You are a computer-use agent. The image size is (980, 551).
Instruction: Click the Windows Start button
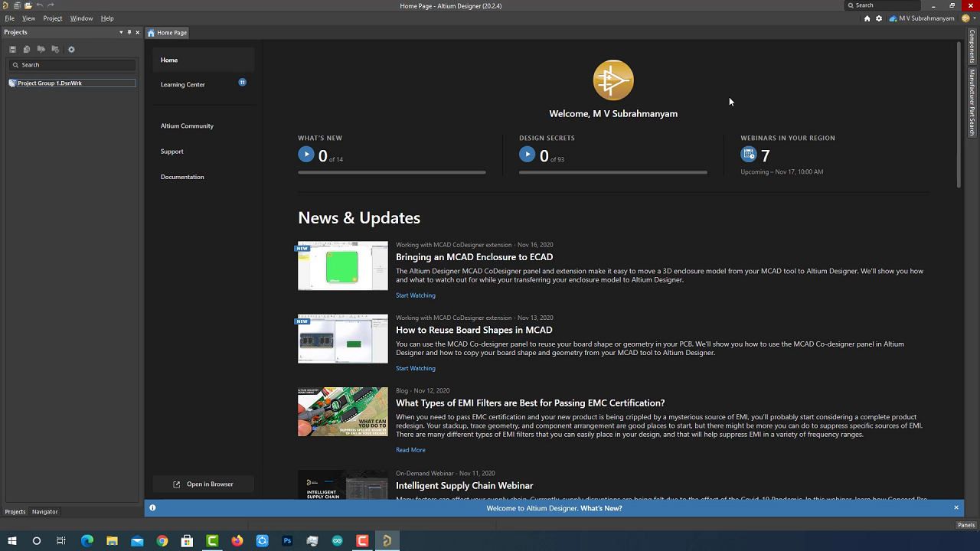tap(12, 541)
